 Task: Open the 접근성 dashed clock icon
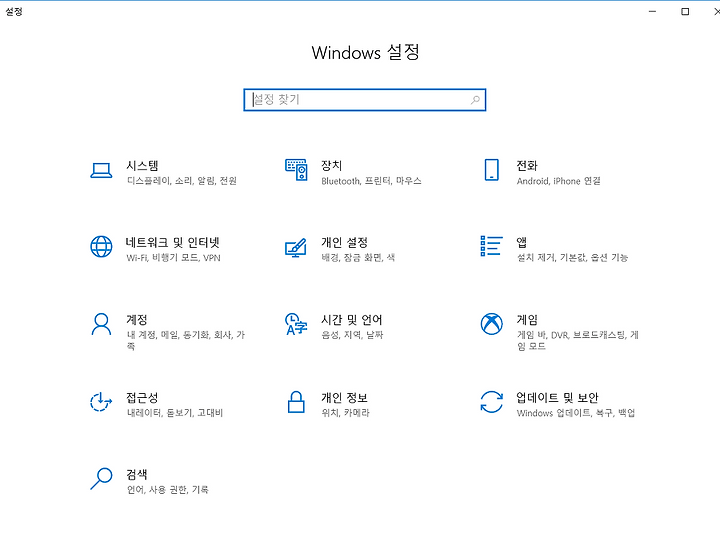(101, 402)
